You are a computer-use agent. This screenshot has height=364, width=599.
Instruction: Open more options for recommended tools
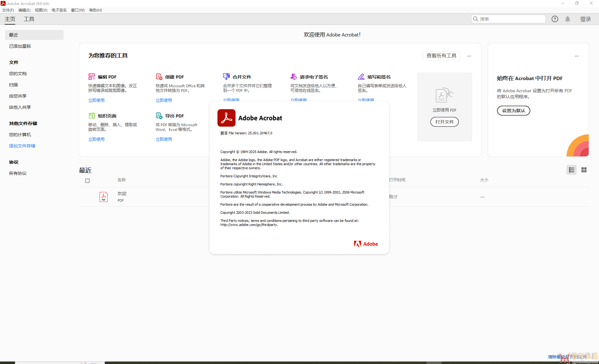(x=469, y=56)
